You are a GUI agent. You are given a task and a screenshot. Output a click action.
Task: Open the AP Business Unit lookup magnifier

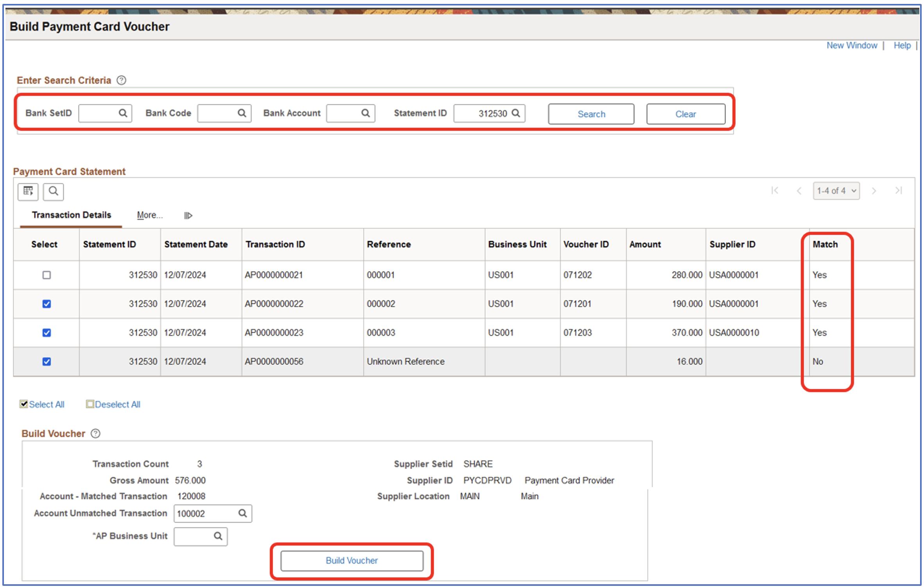pyautogui.click(x=218, y=536)
